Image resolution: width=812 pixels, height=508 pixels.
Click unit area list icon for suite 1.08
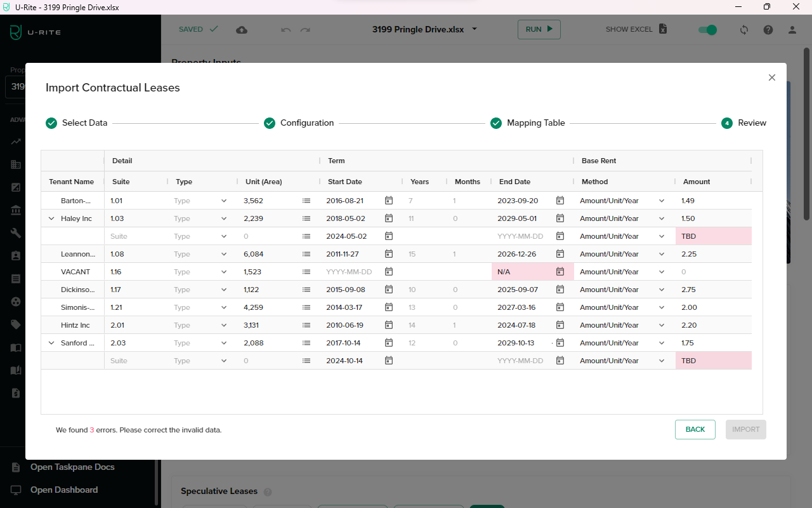pyautogui.click(x=306, y=254)
